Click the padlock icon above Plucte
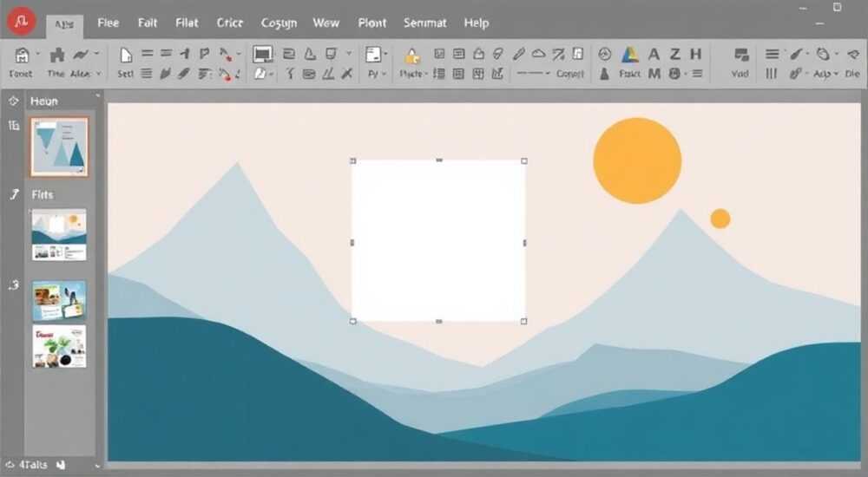The width and height of the screenshot is (868, 477). tap(411, 56)
